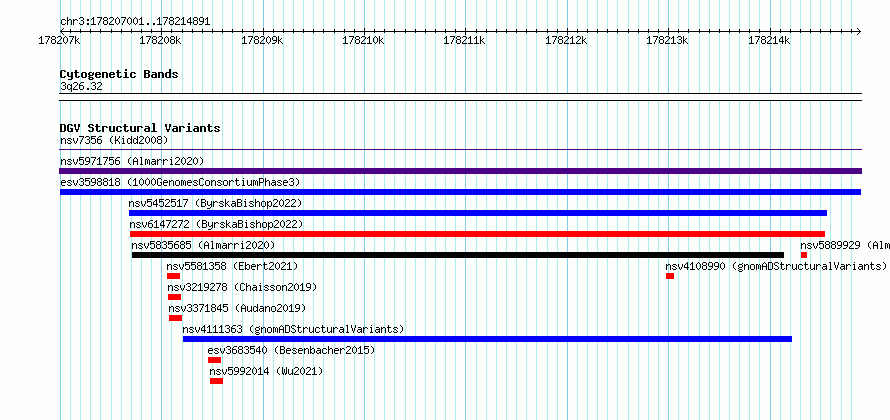Click the 178211k ruler tick label
This screenshot has height=420, width=890.
465,40
